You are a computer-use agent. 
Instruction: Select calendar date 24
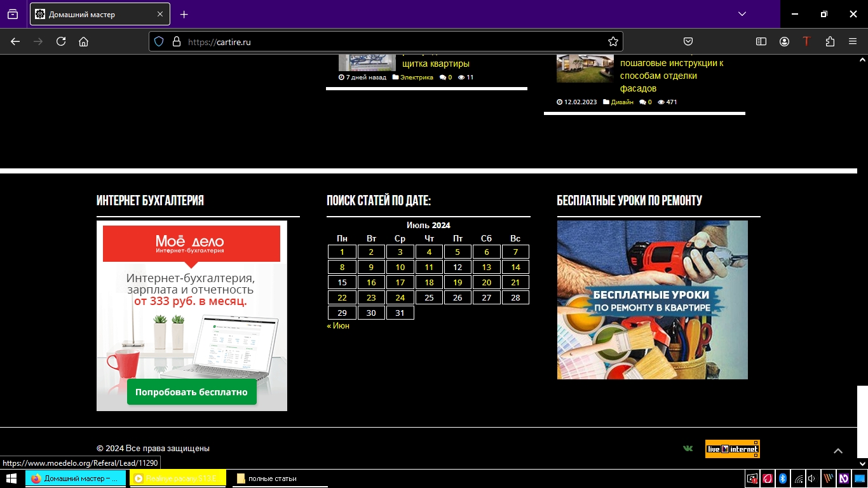click(x=400, y=298)
